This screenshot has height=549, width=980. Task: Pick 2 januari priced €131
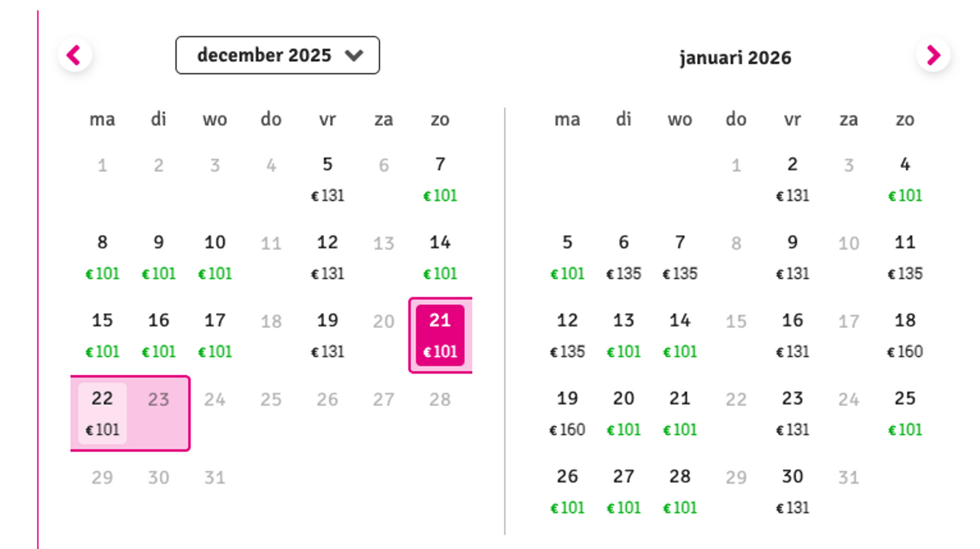[x=792, y=179]
